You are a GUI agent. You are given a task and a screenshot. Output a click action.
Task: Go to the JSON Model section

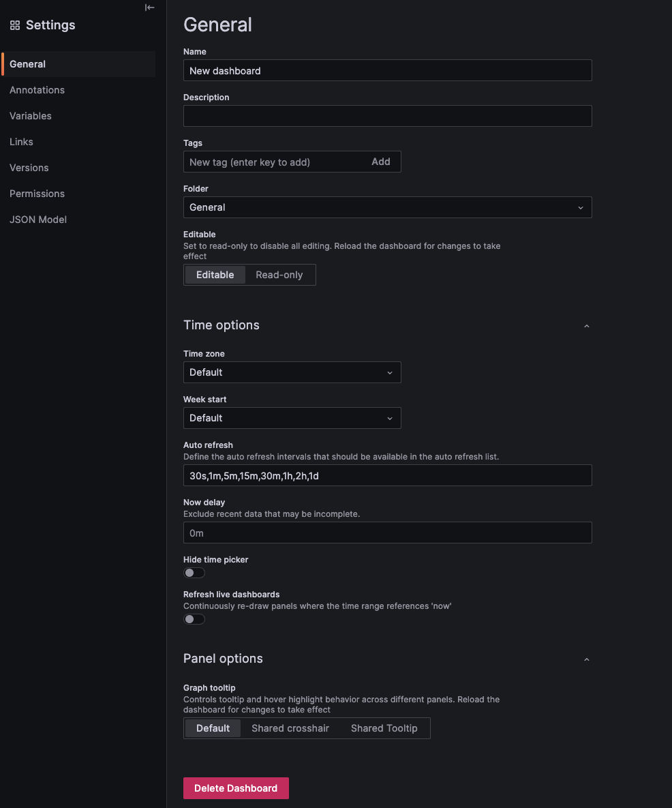click(x=38, y=220)
